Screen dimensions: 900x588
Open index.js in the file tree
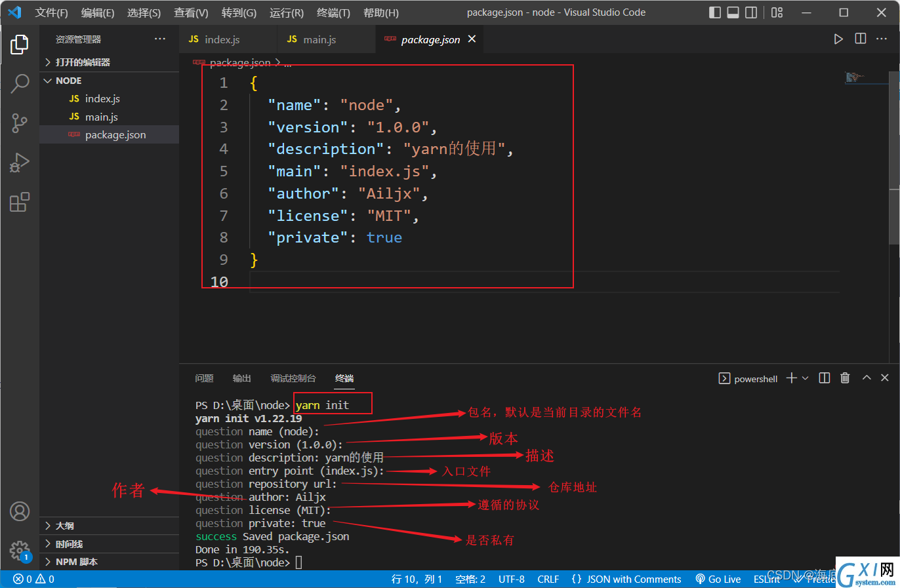click(x=110, y=98)
